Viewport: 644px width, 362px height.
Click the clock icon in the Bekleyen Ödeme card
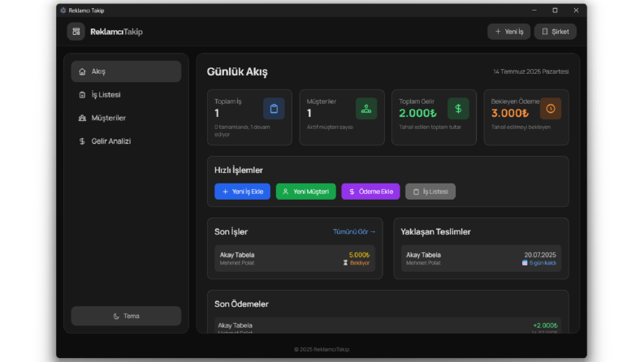tap(551, 109)
